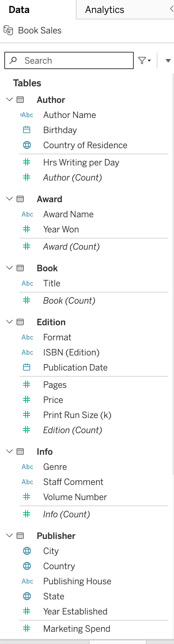Click the blue number icon for Volume Number

[27, 497]
